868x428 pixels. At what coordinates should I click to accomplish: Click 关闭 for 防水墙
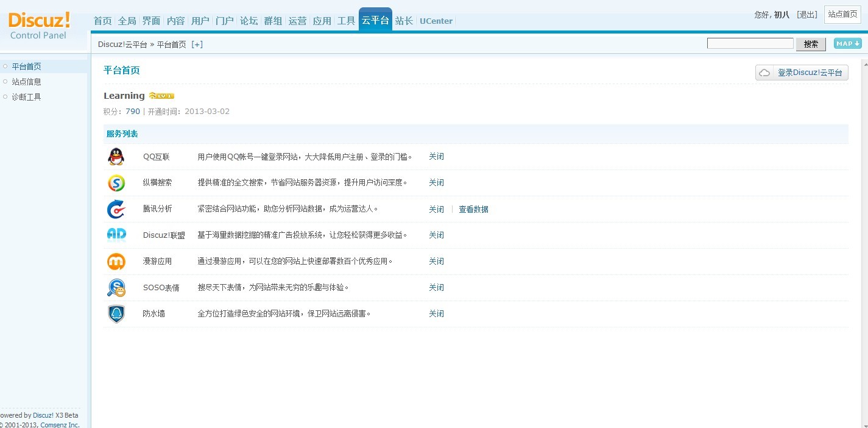[436, 314]
